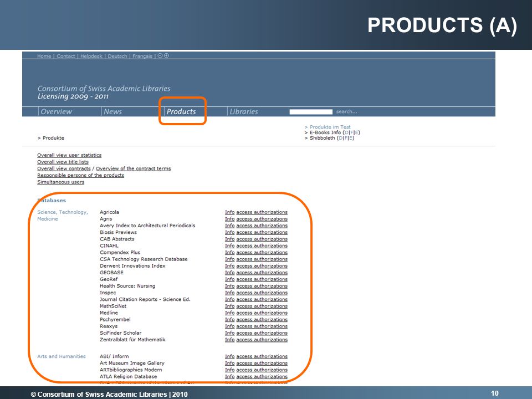Switch language to Français
The image size is (532, 399).
pos(142,56)
